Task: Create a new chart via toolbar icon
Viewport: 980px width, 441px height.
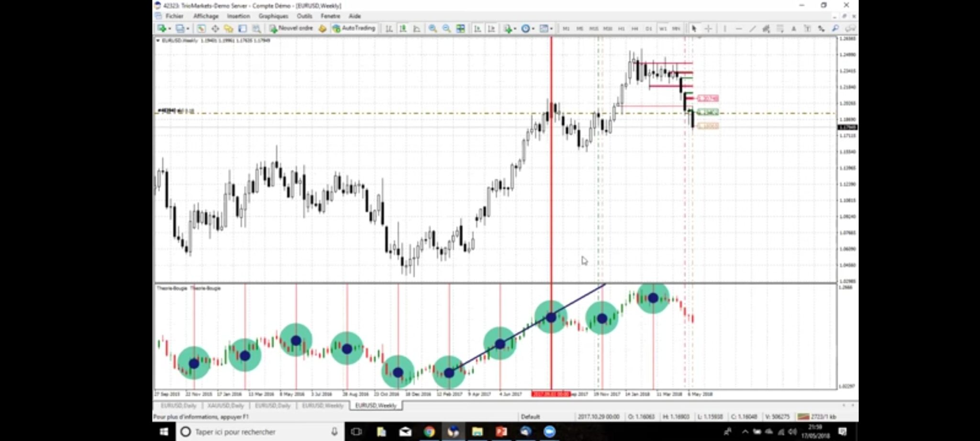Action: [162, 29]
